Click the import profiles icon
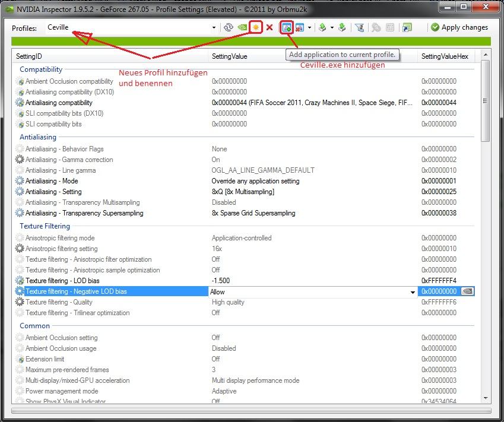Image resolution: width=504 pixels, height=422 pixels. pos(342,28)
